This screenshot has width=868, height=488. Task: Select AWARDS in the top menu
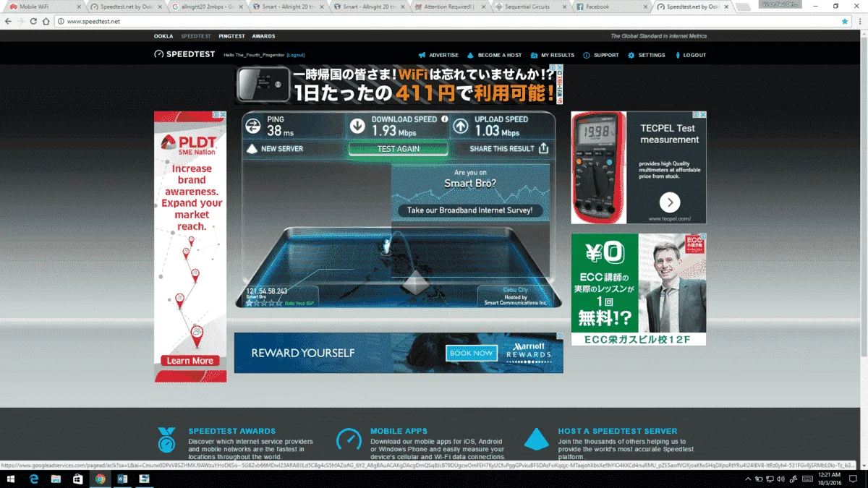click(263, 36)
